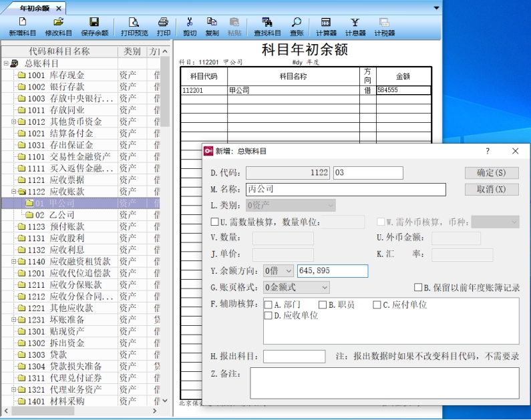Click the 取消(X) cancel button

pos(491,190)
